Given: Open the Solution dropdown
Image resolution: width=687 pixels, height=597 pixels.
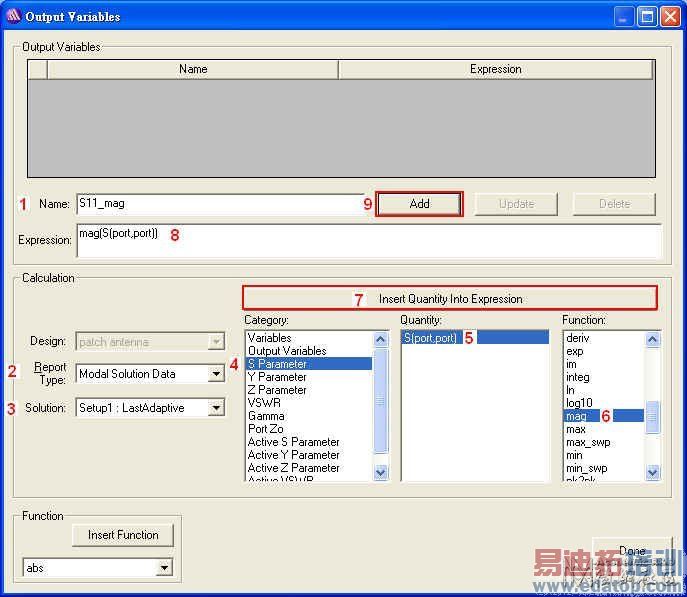Looking at the screenshot, I should click(x=216, y=408).
